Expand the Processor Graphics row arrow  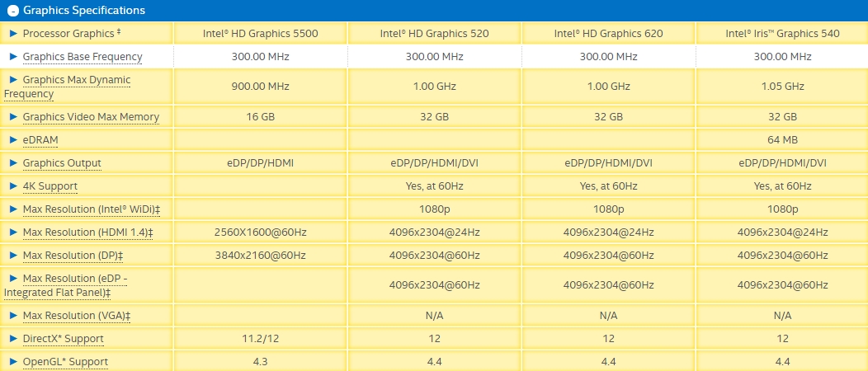pyautogui.click(x=14, y=34)
